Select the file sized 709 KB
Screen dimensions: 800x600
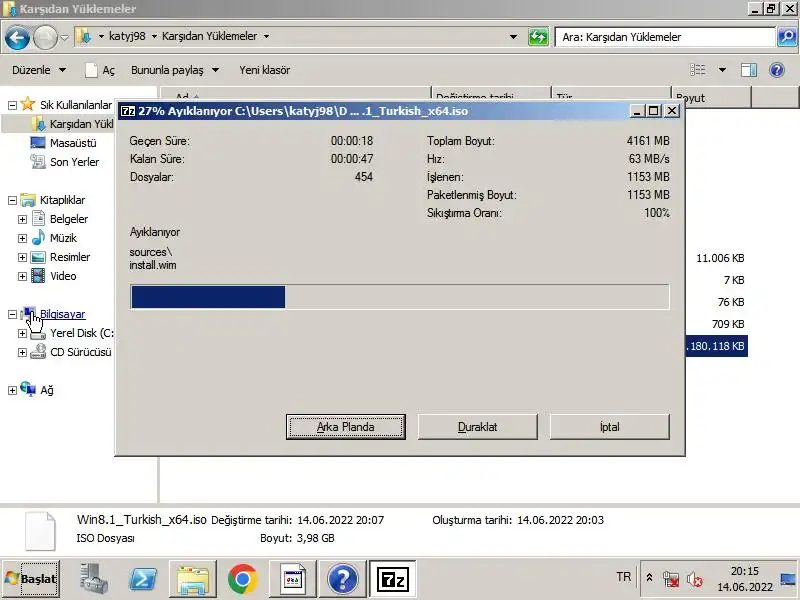click(728, 324)
